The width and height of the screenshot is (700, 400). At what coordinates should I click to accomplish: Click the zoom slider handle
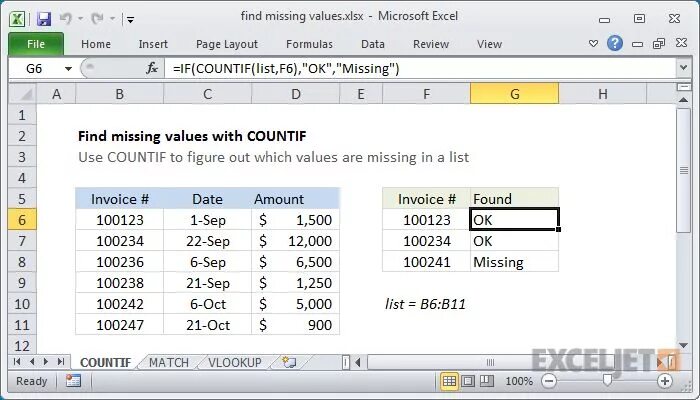(607, 380)
